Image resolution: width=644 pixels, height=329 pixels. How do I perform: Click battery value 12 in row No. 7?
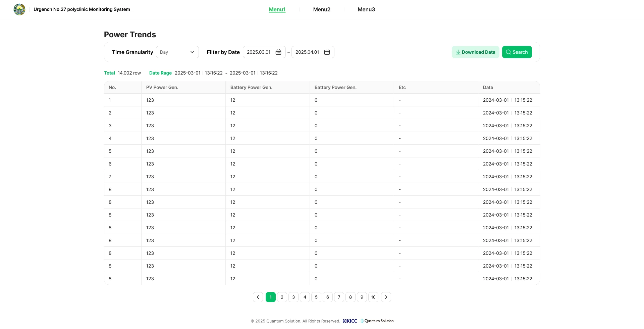pyautogui.click(x=233, y=177)
